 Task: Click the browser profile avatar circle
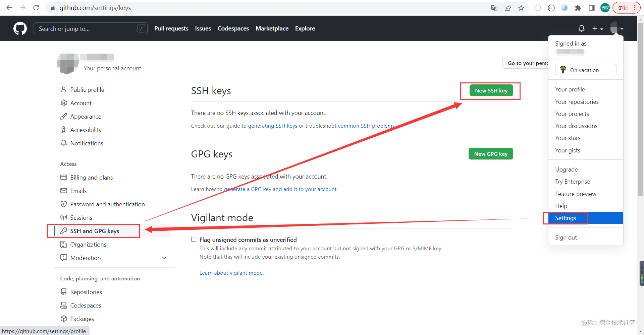[605, 8]
